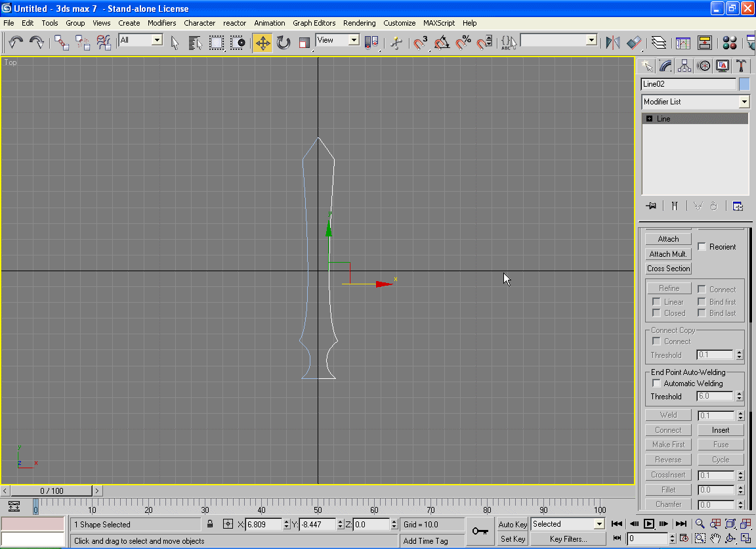Click Zoom Extents viewport navigation icon
The image size is (756, 549).
tap(730, 524)
